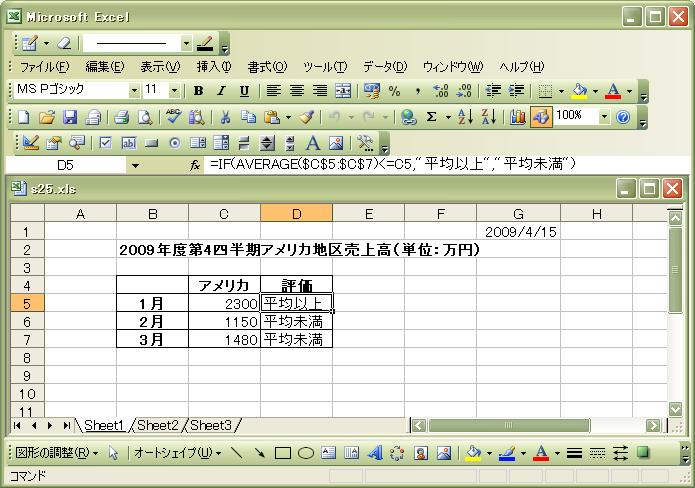
Task: Open the Name Box dropdown arrow
Action: coord(135,166)
